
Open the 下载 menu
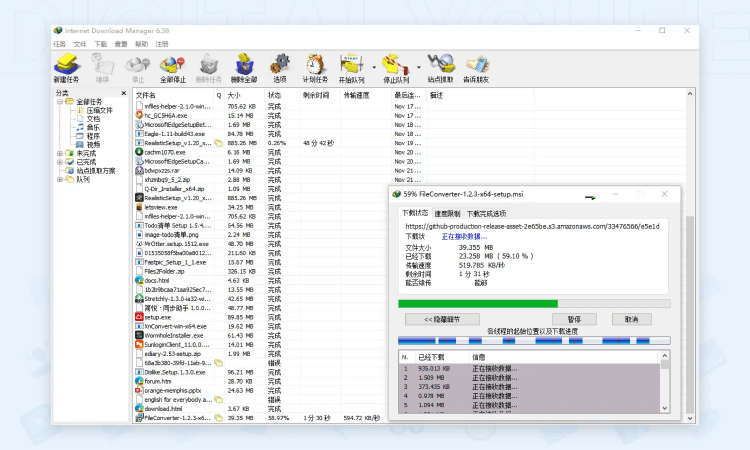[x=100, y=44]
